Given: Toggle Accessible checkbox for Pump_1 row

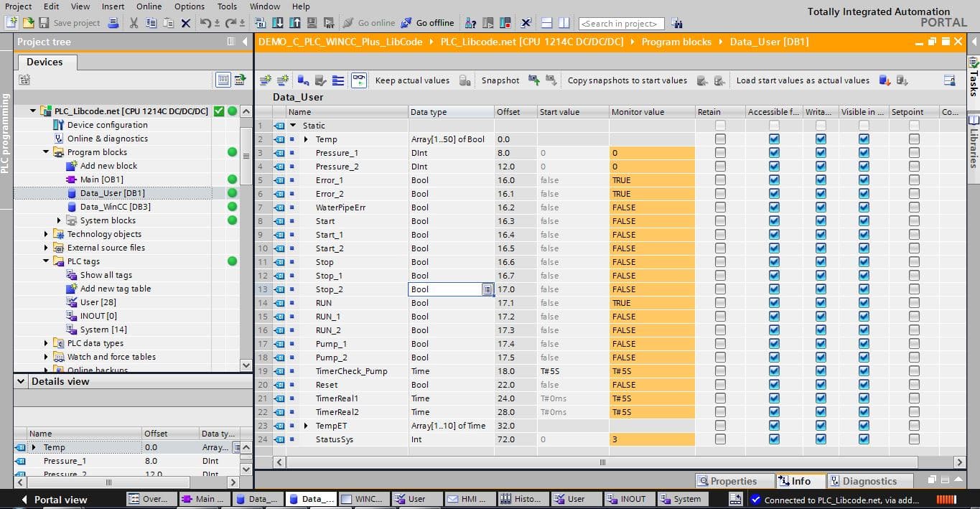Looking at the screenshot, I should click(774, 344).
